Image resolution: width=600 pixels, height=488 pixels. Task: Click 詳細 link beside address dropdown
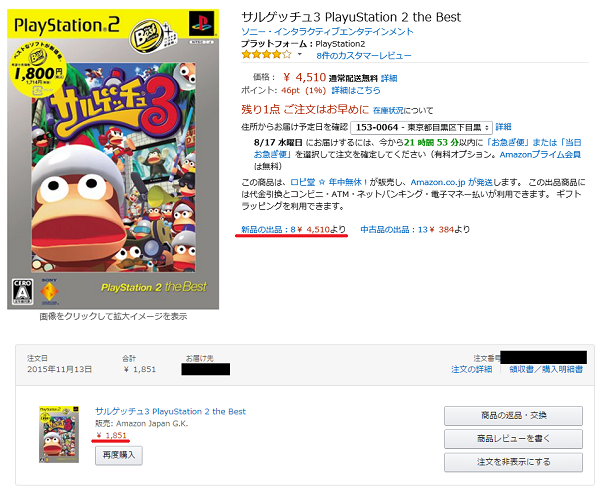coord(504,127)
